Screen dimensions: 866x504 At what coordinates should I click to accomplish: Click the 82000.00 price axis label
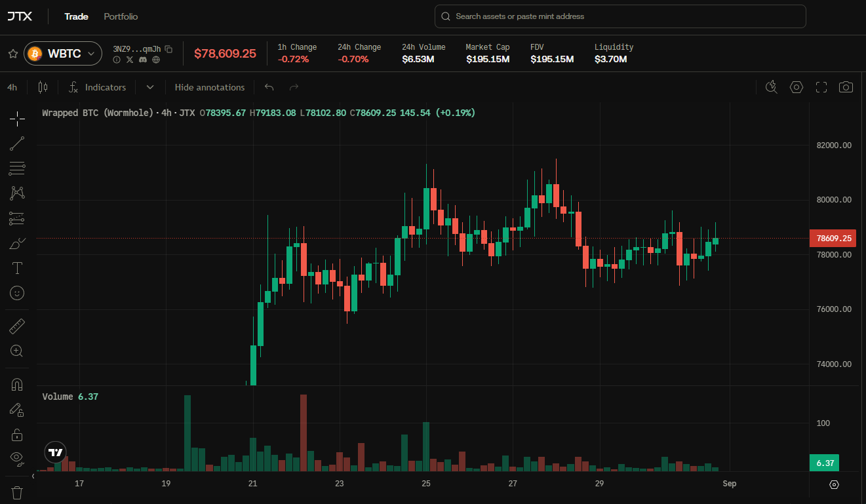pos(833,145)
